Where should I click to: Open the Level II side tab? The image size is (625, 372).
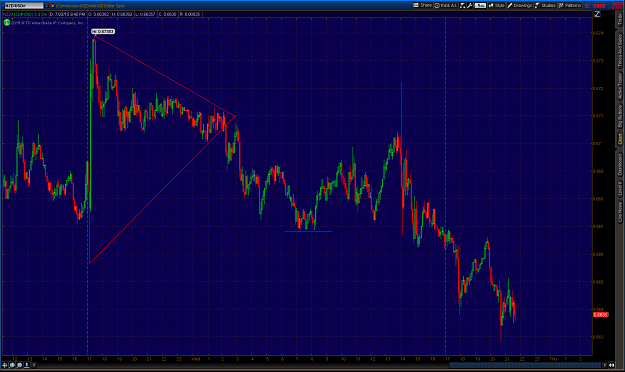[x=620, y=189]
